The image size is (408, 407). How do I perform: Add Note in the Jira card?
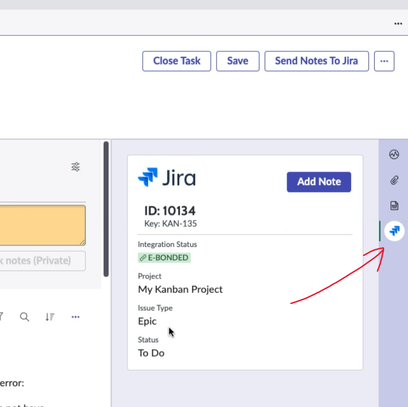click(319, 182)
